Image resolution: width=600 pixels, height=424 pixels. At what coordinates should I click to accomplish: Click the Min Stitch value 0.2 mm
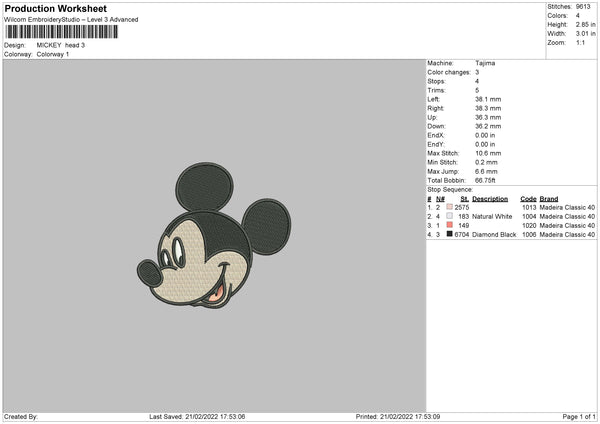(x=486, y=162)
